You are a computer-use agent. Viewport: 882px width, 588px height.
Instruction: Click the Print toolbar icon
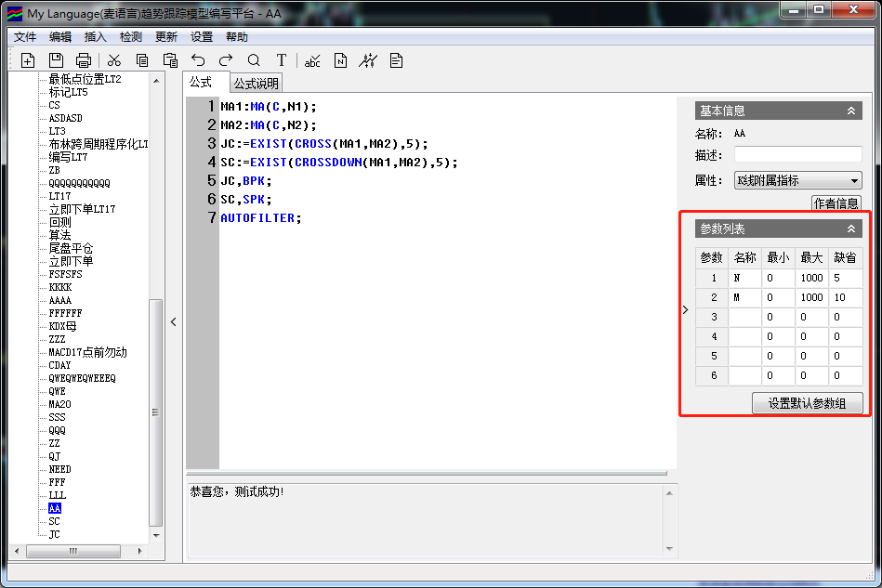[x=84, y=60]
